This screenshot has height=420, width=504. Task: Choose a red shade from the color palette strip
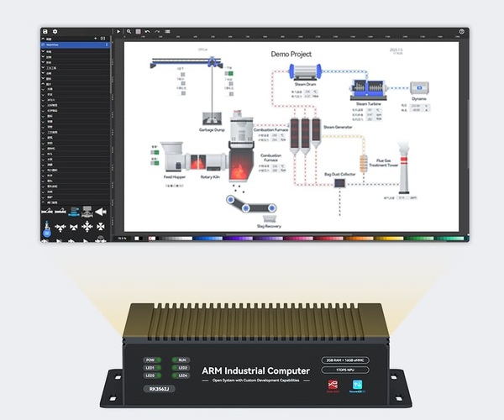(x=328, y=239)
